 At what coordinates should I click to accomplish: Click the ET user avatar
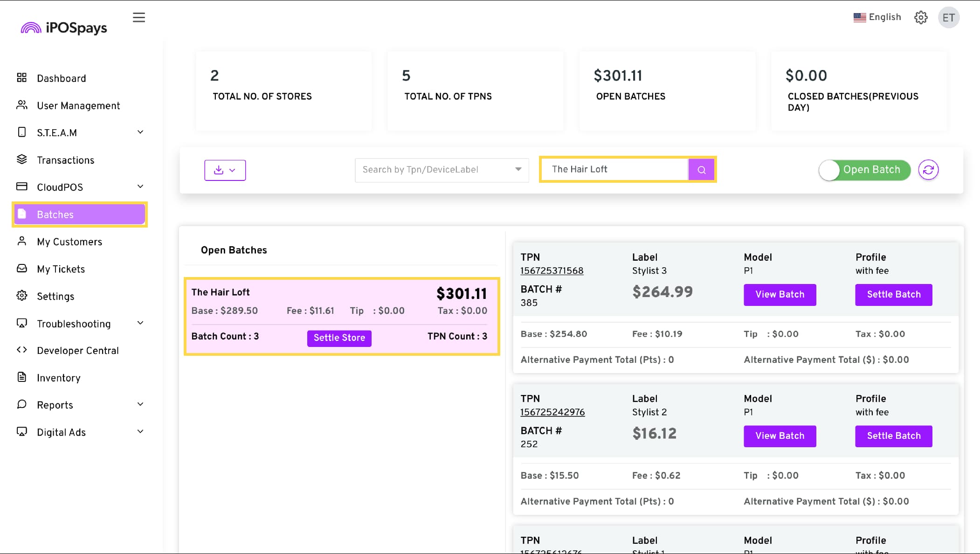[948, 18]
